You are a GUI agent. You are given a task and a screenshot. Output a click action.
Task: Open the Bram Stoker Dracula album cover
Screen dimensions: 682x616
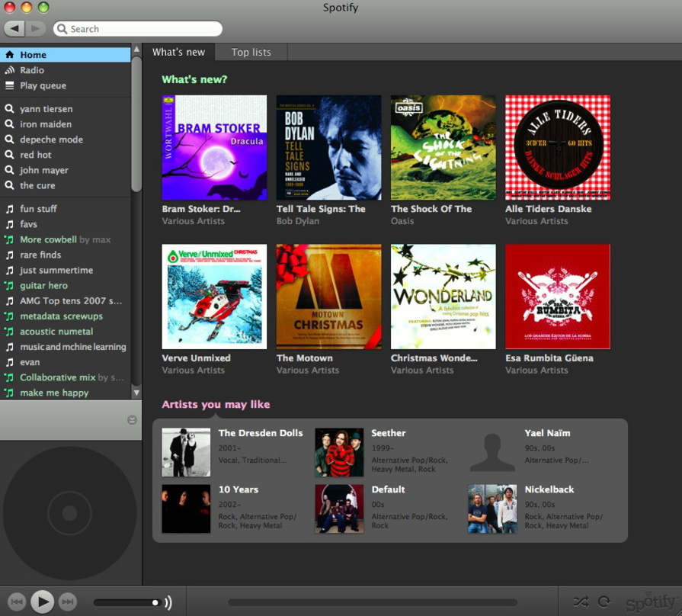point(214,147)
